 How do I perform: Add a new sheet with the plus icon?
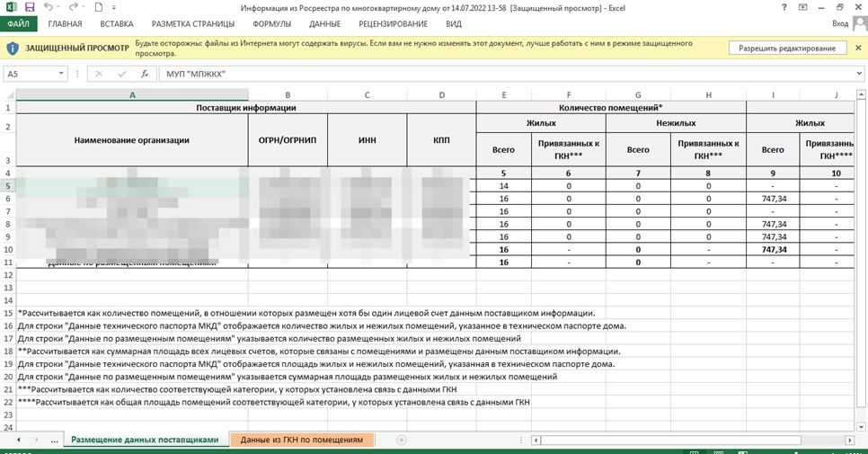(x=402, y=440)
